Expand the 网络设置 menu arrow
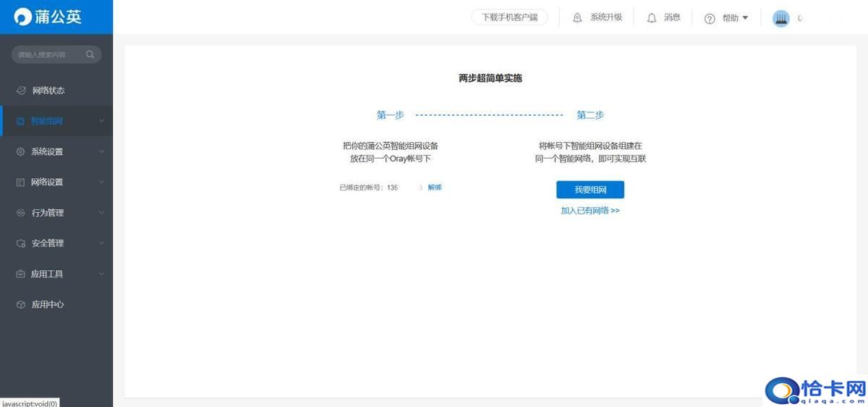Viewport: 868px width, 407px height. tap(102, 182)
